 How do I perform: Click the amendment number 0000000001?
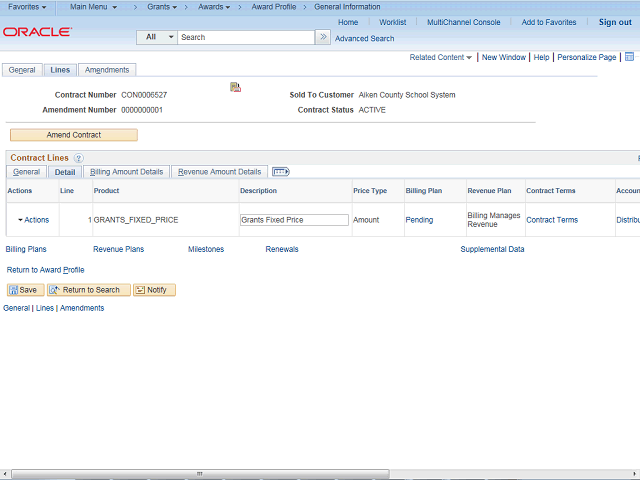(142, 110)
